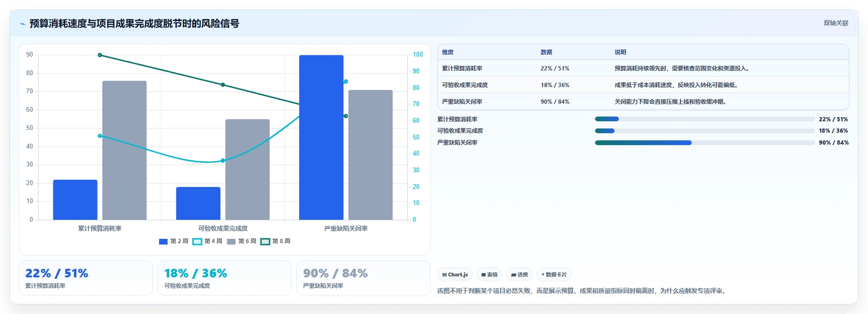This screenshot has width=868, height=314.
Task: Click the dark teal line point above 可验收成果完成度
Action: (222, 85)
